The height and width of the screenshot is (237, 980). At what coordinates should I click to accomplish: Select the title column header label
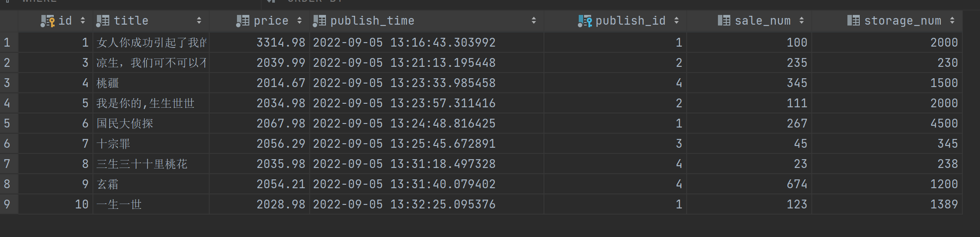coord(131,21)
